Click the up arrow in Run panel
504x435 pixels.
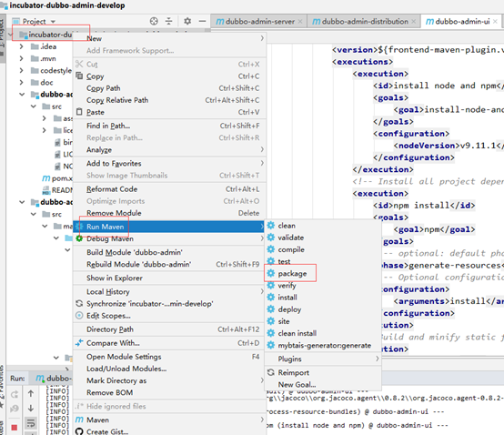click(x=31, y=393)
